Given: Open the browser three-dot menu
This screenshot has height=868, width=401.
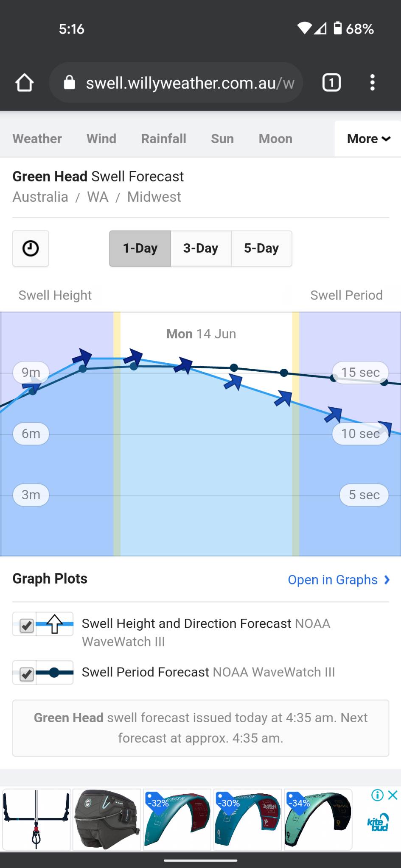Looking at the screenshot, I should click(x=372, y=82).
